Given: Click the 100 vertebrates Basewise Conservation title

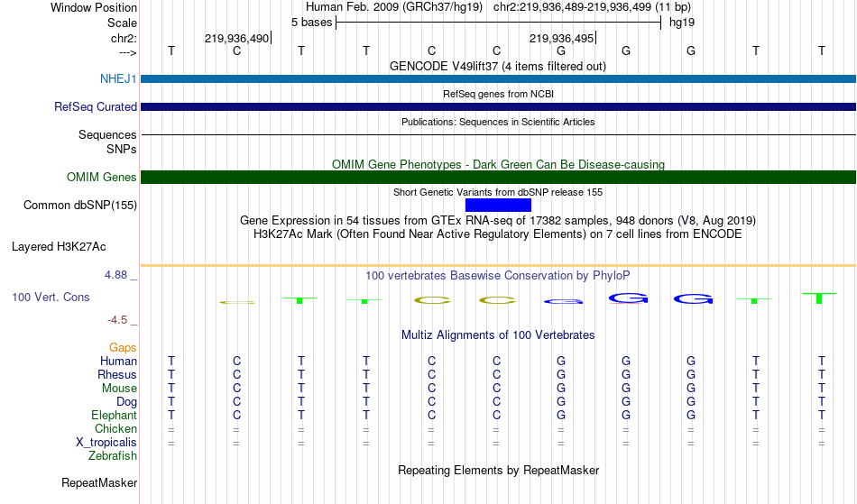Looking at the screenshot, I should click(498, 275).
